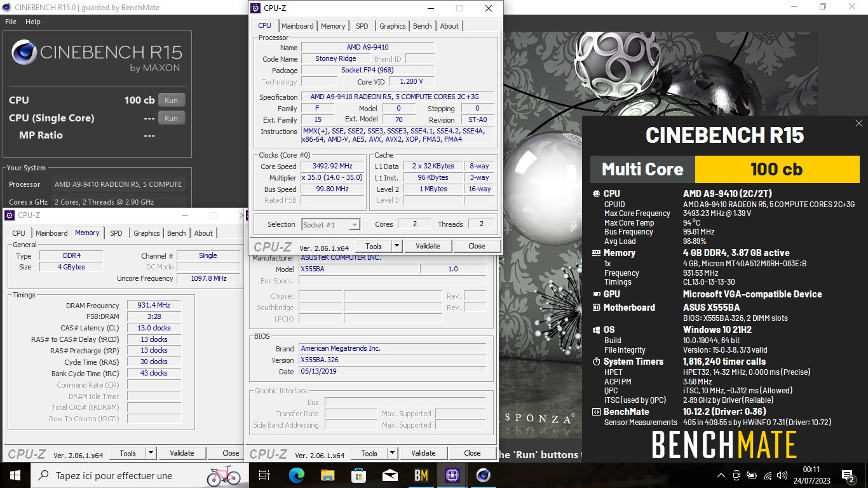Click the Windows OS icon in BenchMate panel
Screen dimensions: 868x488
tap(596, 330)
